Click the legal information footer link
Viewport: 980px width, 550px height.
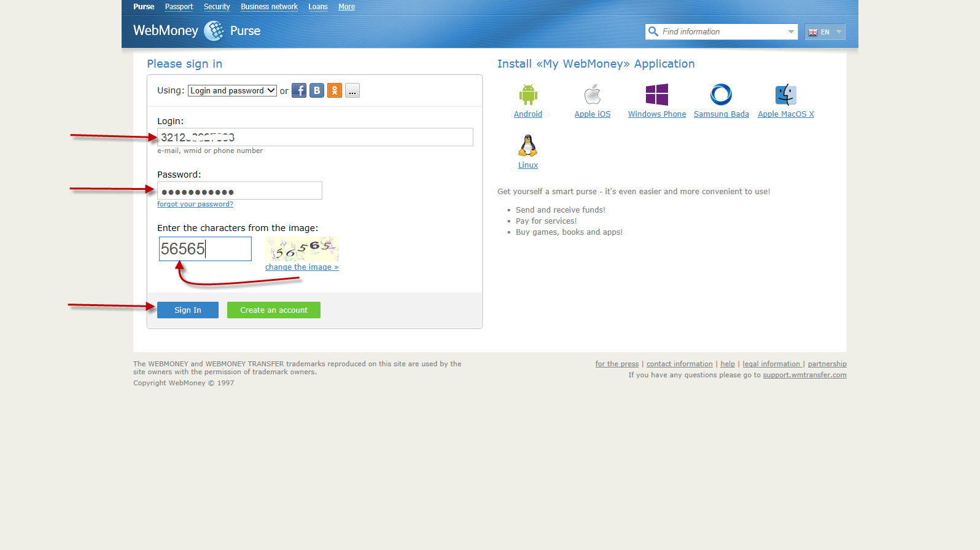[772, 364]
